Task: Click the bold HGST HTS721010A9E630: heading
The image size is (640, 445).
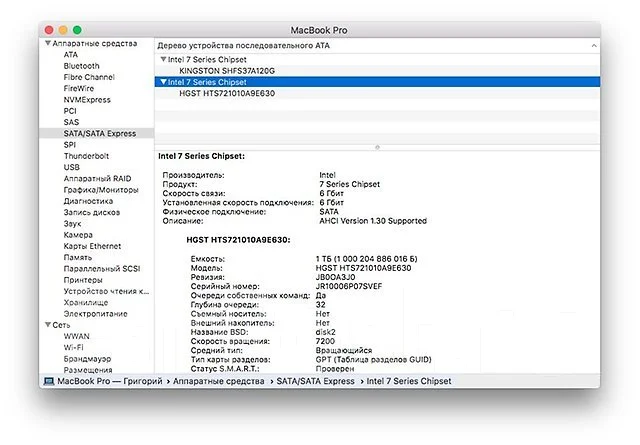Action: 238,240
